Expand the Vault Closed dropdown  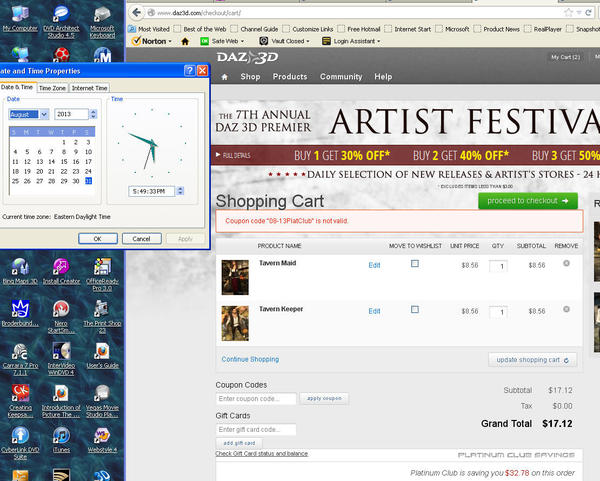(x=285, y=41)
